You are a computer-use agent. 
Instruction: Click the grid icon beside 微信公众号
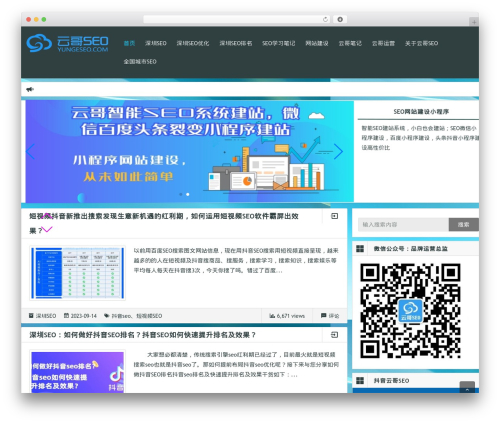point(360,249)
